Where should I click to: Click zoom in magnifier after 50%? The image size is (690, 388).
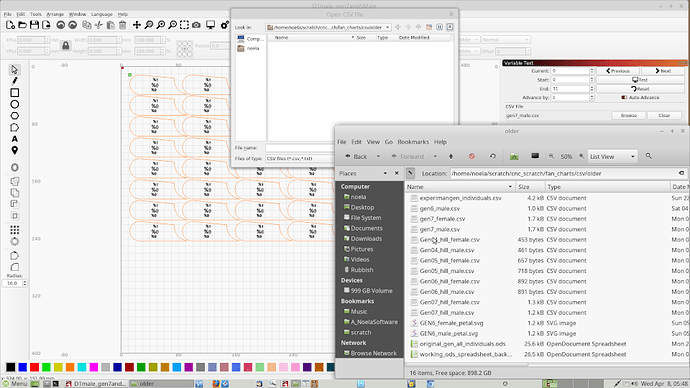pyautogui.click(x=582, y=156)
